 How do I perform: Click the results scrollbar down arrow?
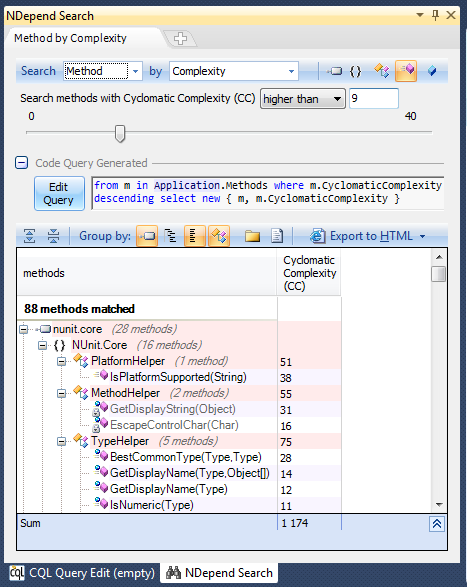(439, 505)
